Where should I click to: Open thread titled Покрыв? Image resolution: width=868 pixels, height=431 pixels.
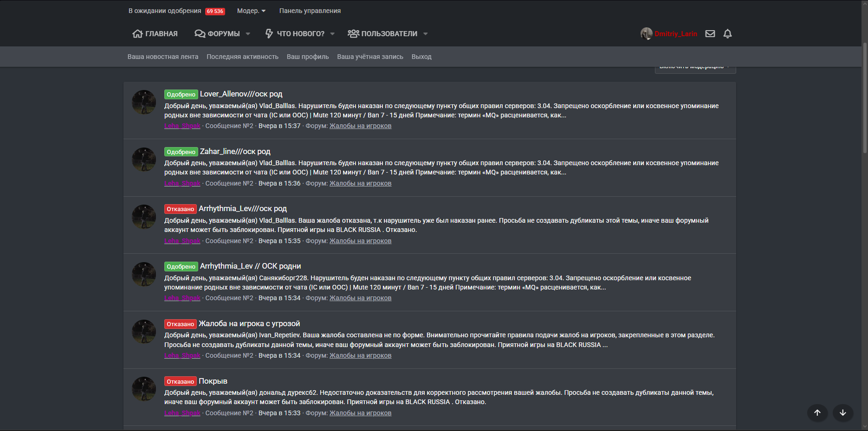213,381
